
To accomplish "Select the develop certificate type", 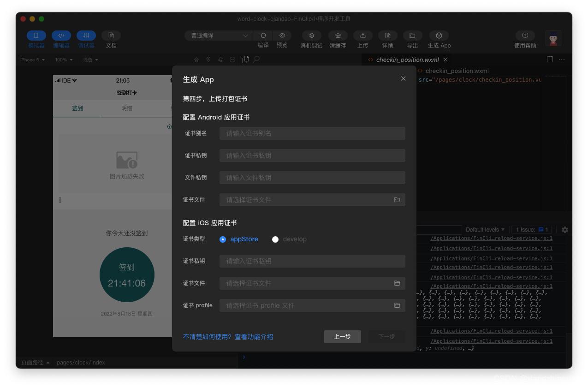I will click(275, 239).
